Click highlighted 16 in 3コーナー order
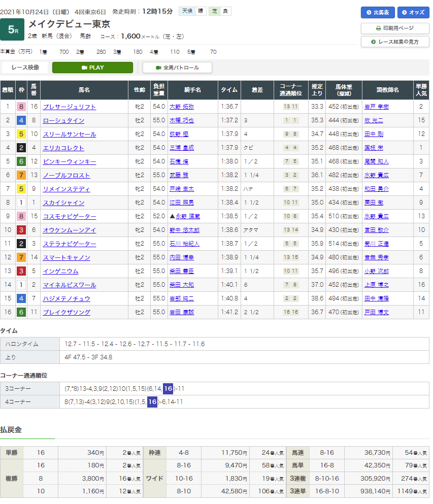The image size is (433, 504). (168, 389)
